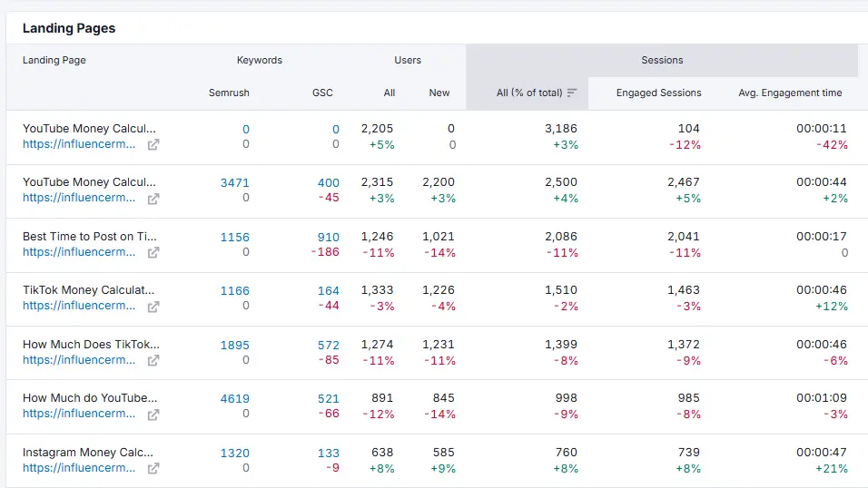This screenshot has height=488, width=868.
Task: Open external link icon in row with 3471 Semrush keywords
Action: pos(153,199)
